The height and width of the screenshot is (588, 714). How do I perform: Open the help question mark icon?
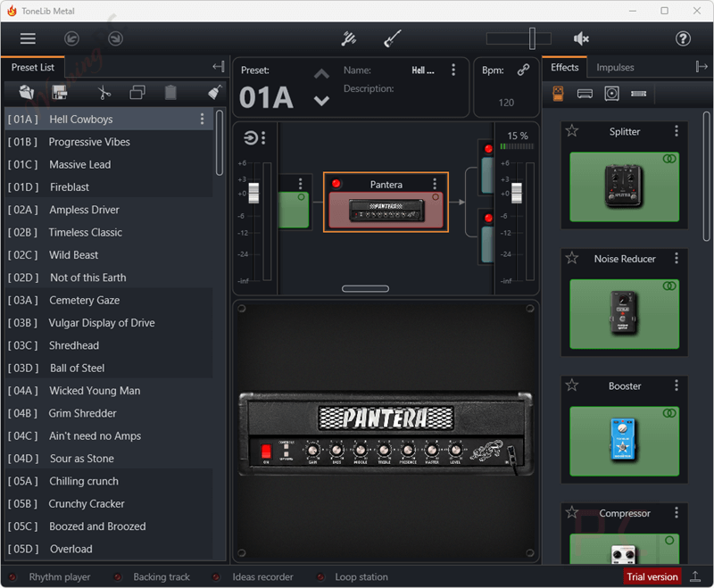[x=683, y=38]
